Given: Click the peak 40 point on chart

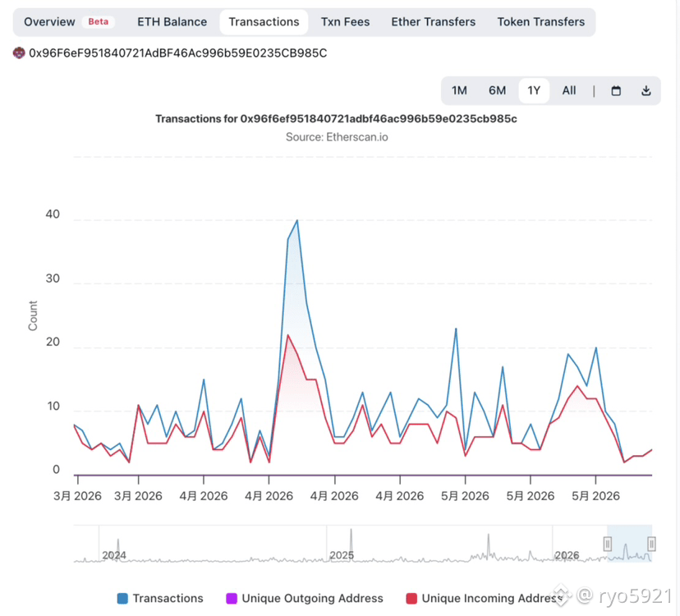Looking at the screenshot, I should click(x=297, y=220).
